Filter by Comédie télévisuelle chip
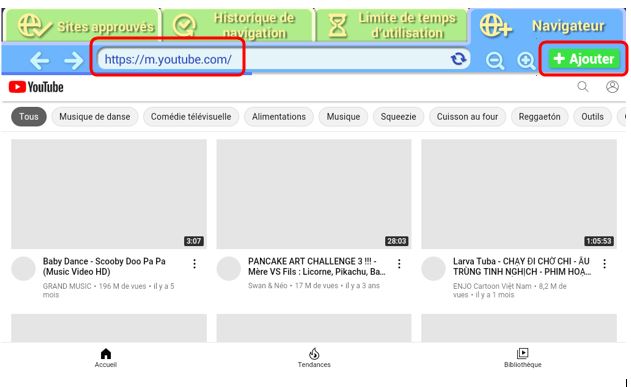The height and width of the screenshot is (387, 631). coord(191,117)
